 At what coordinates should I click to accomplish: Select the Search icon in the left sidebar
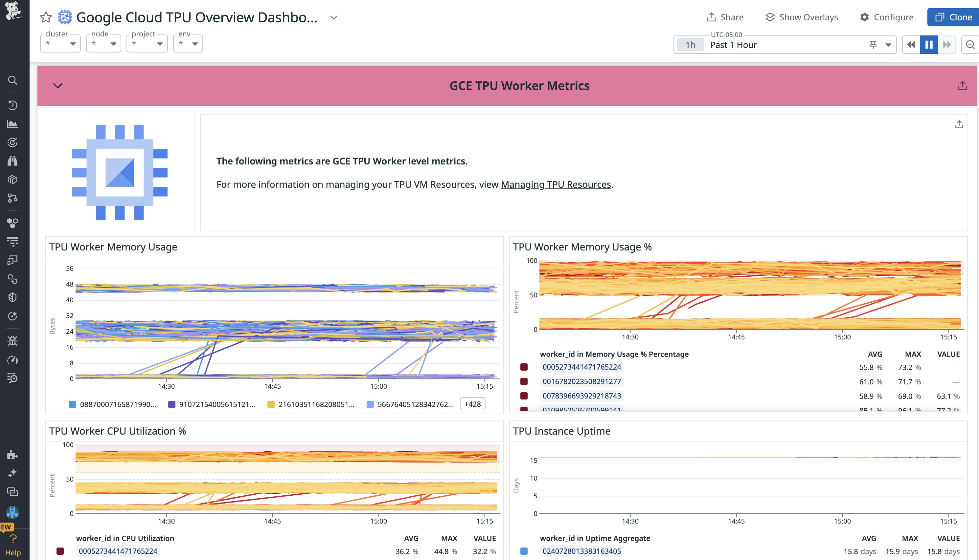[13, 80]
